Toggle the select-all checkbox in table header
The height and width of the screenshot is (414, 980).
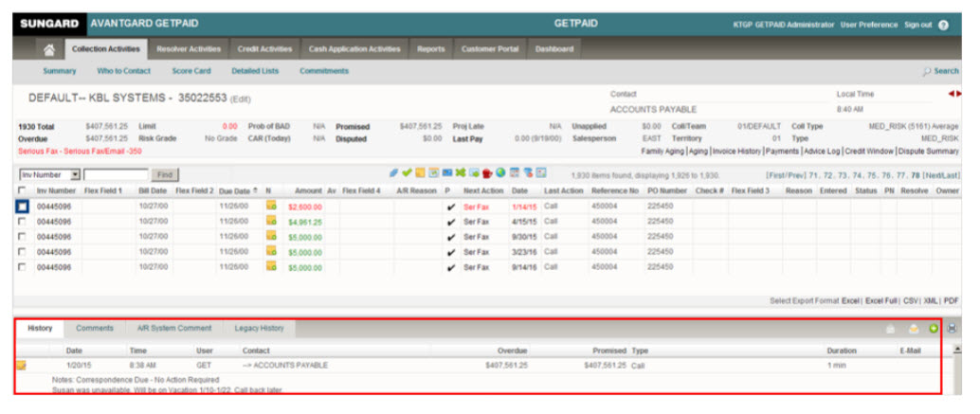tap(23, 190)
